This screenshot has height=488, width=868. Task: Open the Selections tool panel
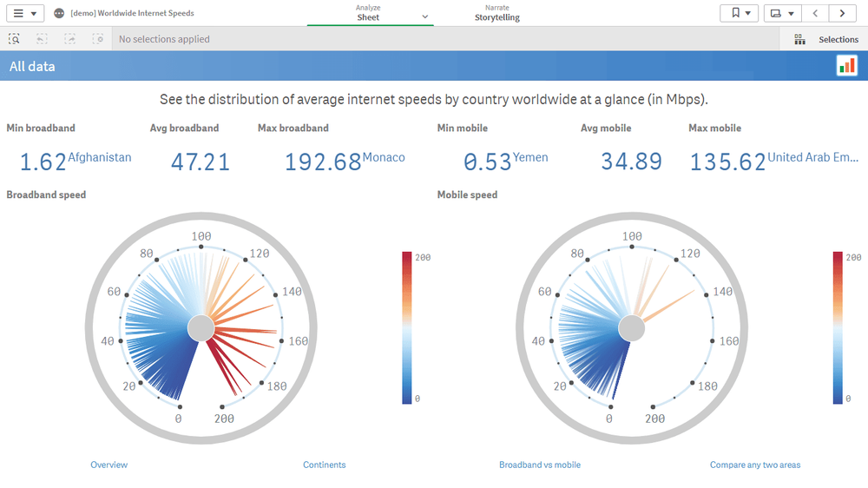pos(826,39)
